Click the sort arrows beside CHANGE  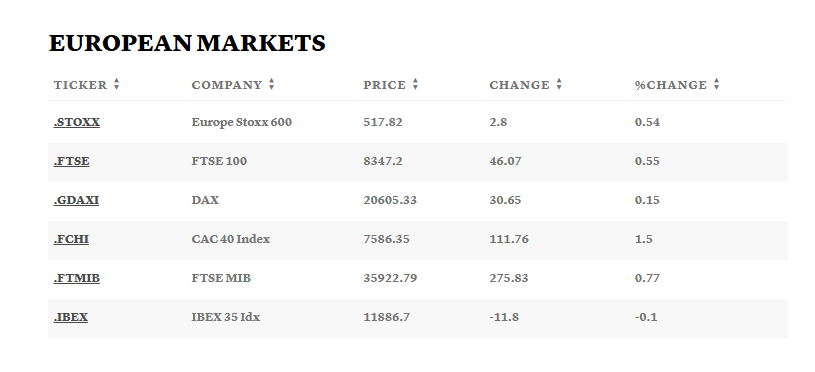point(559,84)
